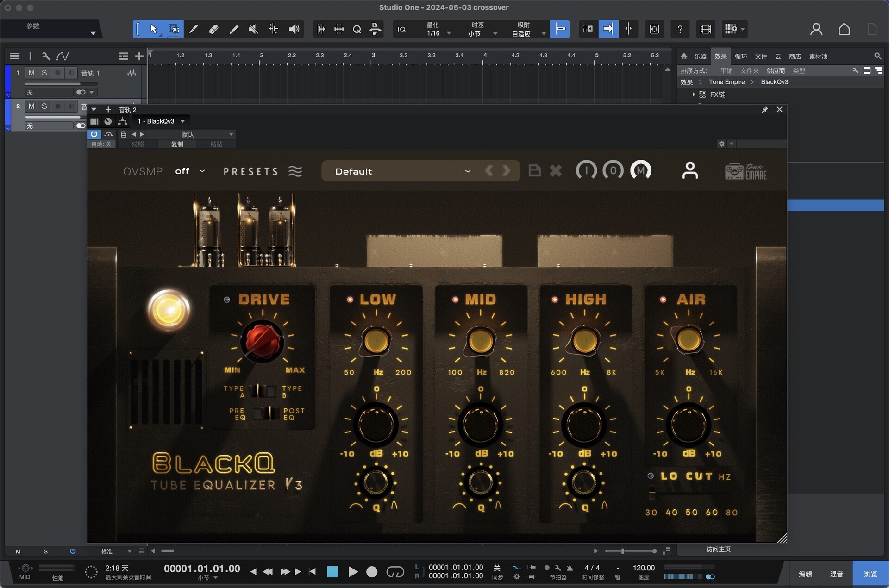Solo track 1 with S button
Viewport: 889px width, 588px height.
point(44,73)
